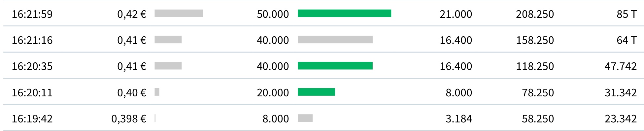Viewport: 644px width, 131px height.
Task: Select the 50.000 volume value
Action: click(x=273, y=14)
